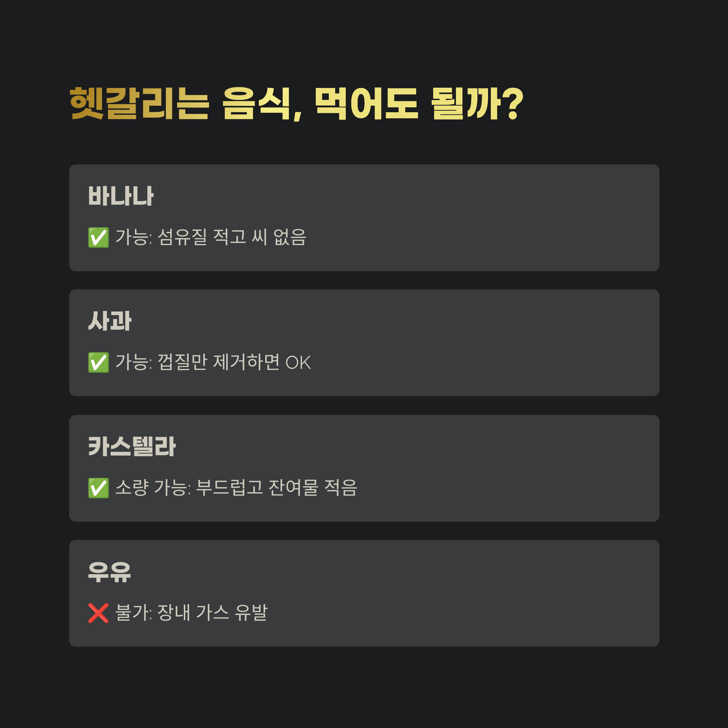
Task: Click the green checkmark in the 사과 card
Action: pyautogui.click(x=98, y=362)
